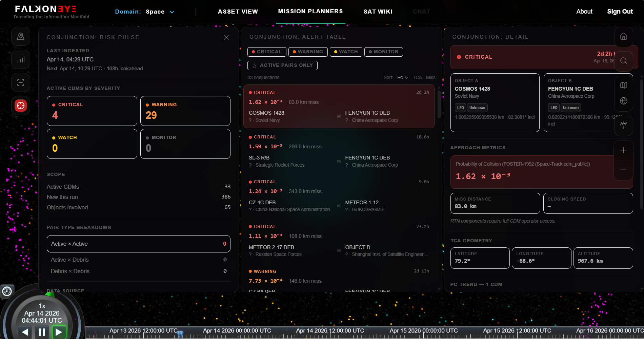The width and height of the screenshot is (644, 339).
Task: Toggle the red conjunction crosshair sidebar icon
Action: pyautogui.click(x=21, y=106)
